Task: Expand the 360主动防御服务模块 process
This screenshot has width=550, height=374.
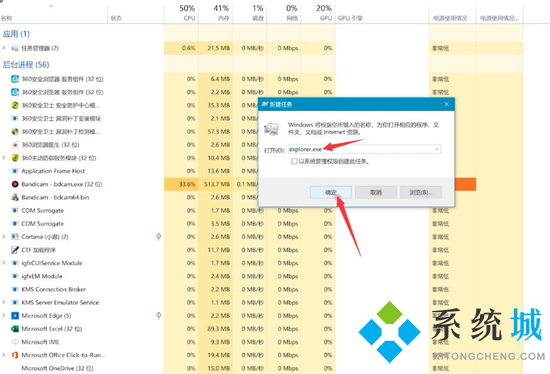Action: coord(4,158)
